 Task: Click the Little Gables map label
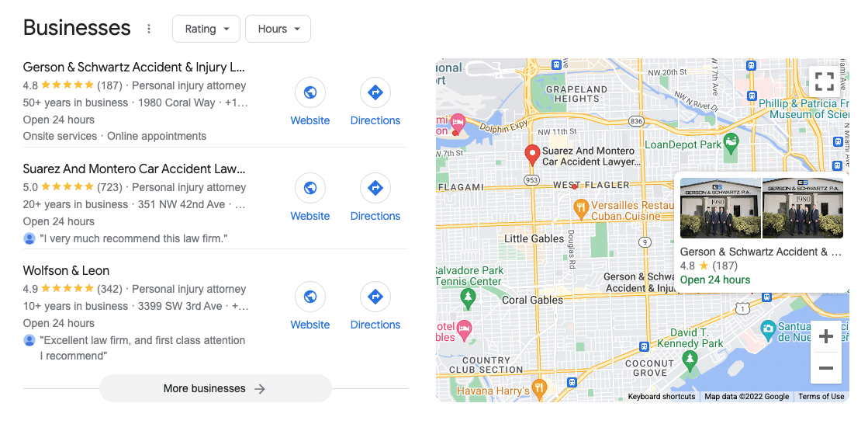click(x=534, y=238)
